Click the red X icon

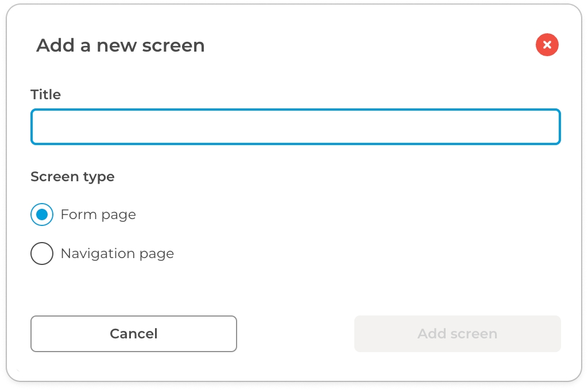547,45
